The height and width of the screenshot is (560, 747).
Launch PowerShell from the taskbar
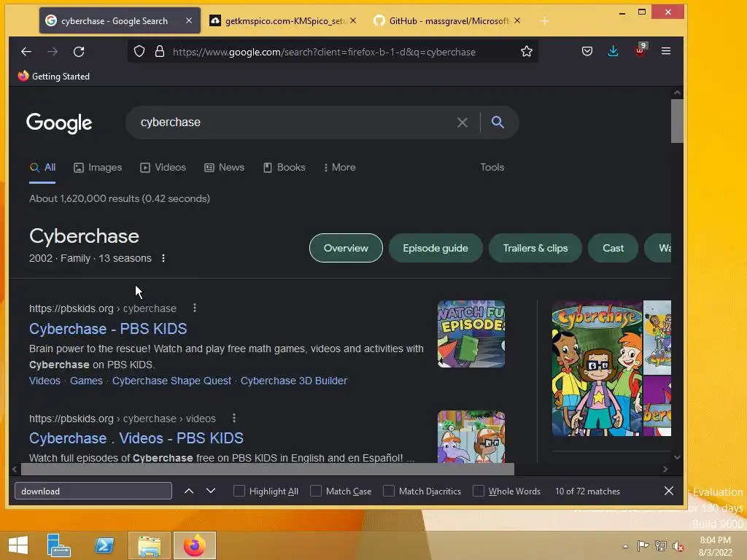pos(104,545)
